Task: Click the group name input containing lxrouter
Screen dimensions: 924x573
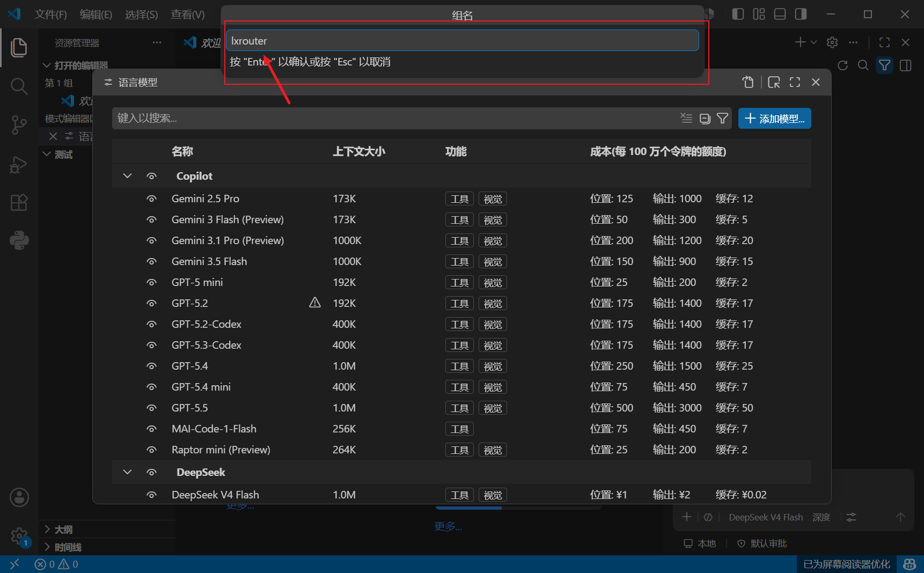Action: [463, 41]
